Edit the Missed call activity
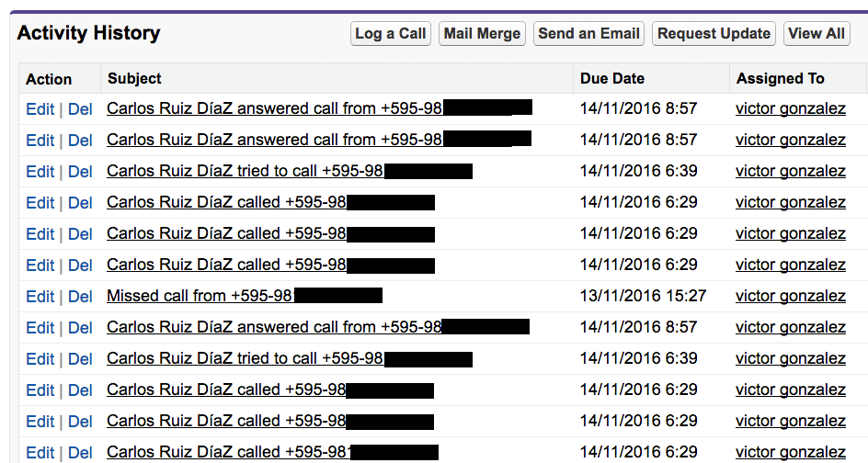Viewport: 868px width, 463px height. [x=40, y=296]
